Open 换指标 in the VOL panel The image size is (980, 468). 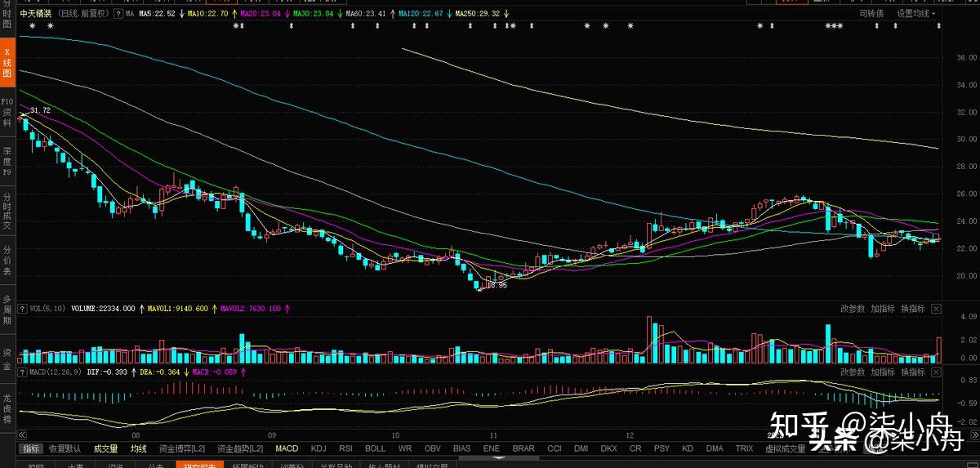click(913, 309)
